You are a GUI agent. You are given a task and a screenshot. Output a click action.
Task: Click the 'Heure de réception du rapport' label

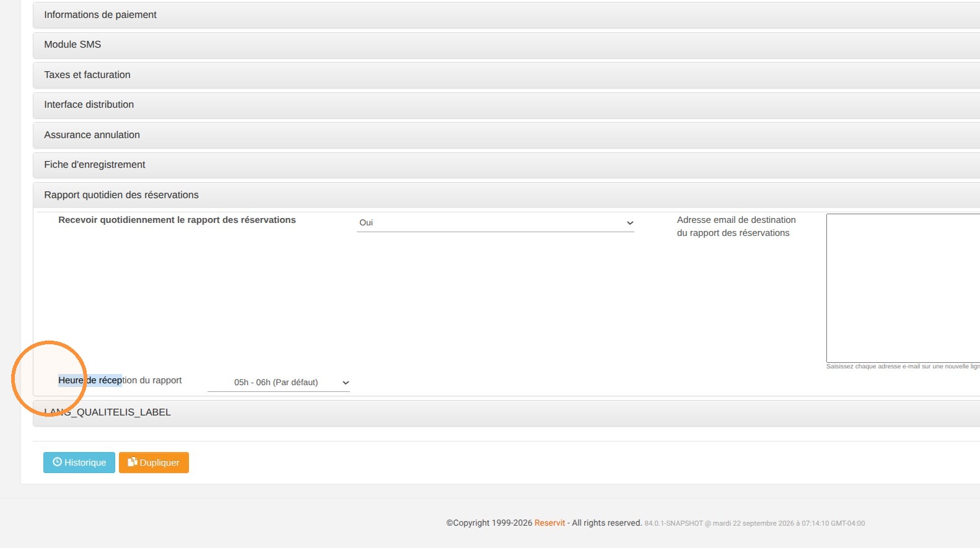(120, 380)
